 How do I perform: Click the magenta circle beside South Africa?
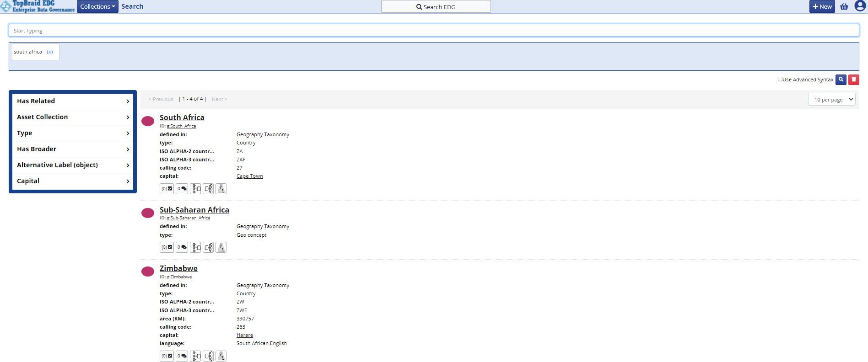[x=148, y=121]
